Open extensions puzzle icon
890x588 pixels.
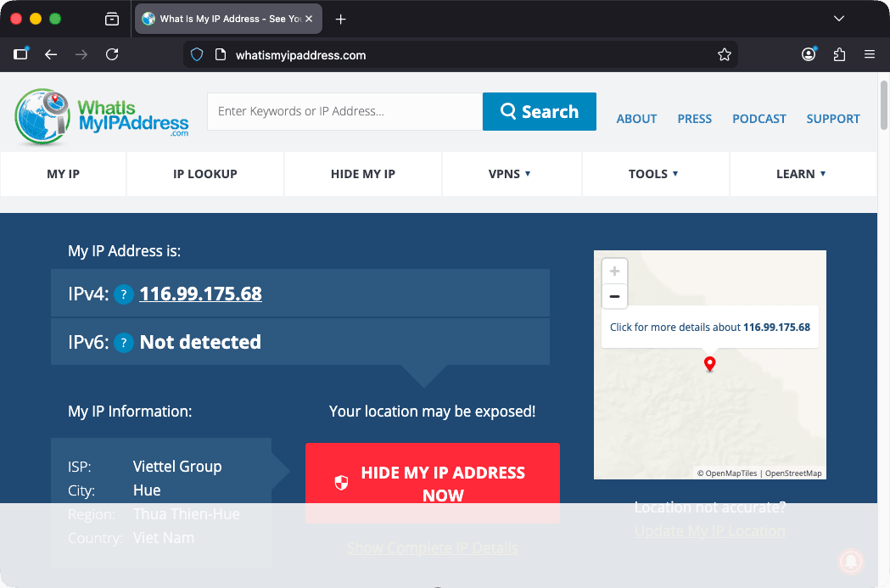(839, 54)
